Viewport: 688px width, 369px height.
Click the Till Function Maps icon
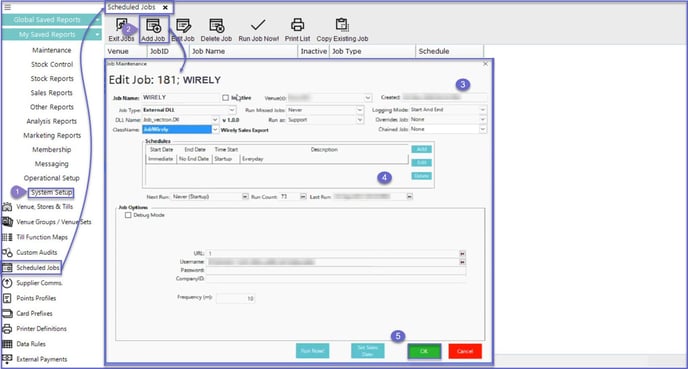coord(7,237)
